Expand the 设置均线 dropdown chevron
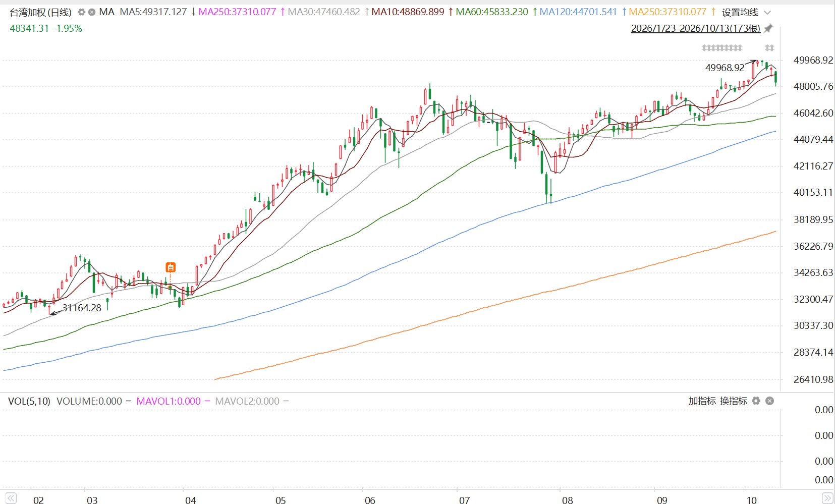This screenshot has height=504, width=835. click(x=767, y=12)
